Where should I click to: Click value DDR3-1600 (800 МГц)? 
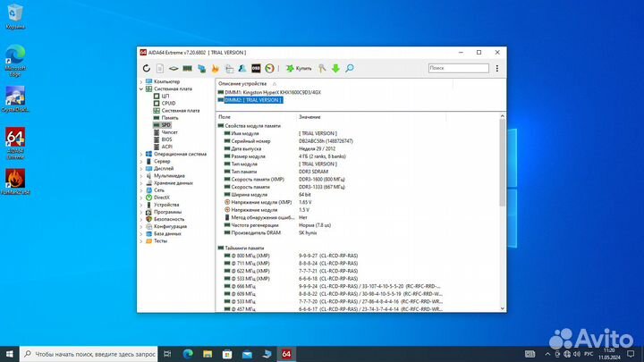[x=322, y=180]
